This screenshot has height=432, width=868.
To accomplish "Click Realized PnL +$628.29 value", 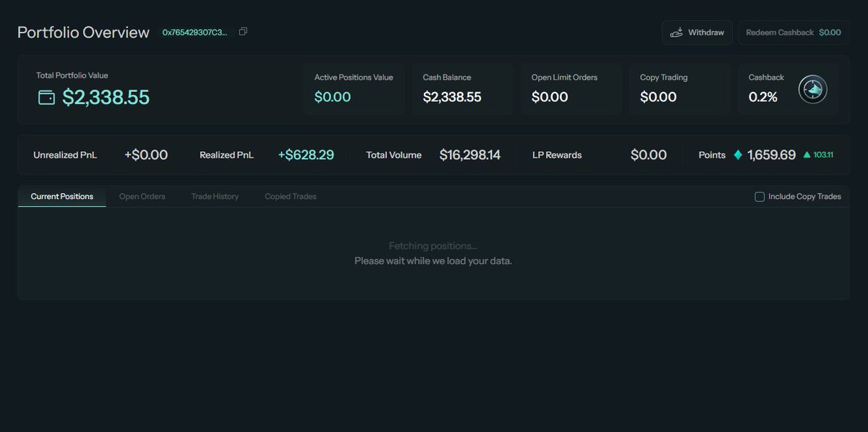I will 306,155.
